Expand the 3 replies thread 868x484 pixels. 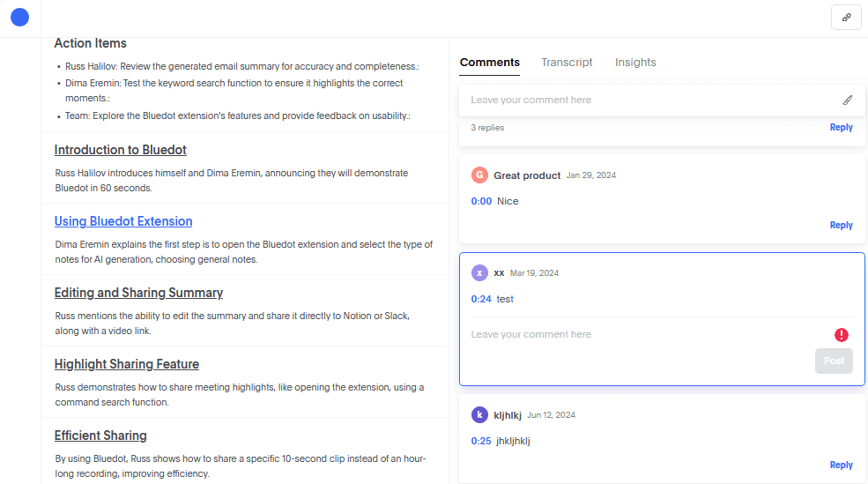(x=487, y=127)
